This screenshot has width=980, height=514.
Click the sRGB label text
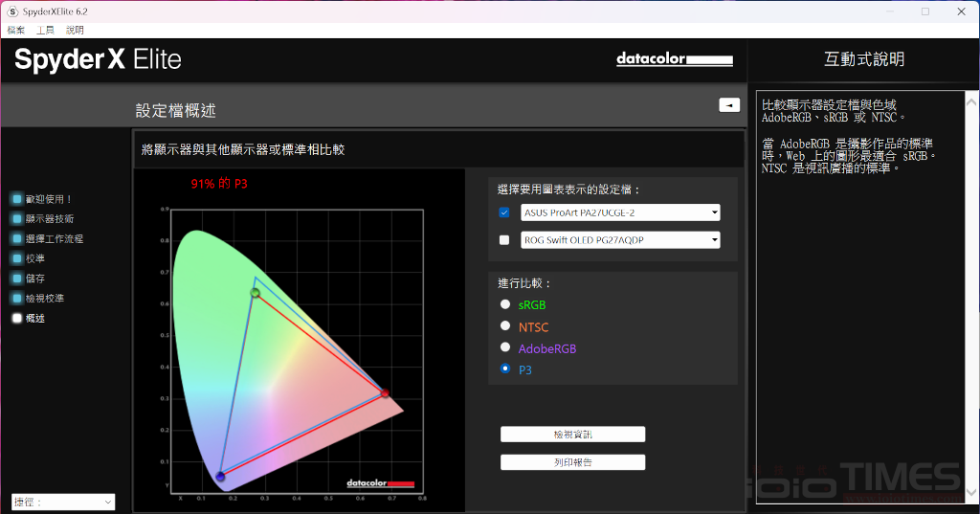532,305
